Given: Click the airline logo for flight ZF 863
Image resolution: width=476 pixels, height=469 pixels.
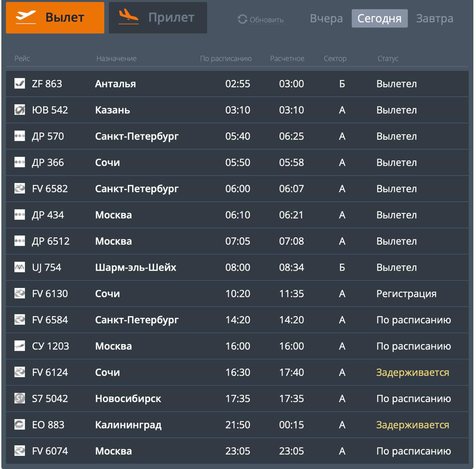Looking at the screenshot, I should 20,84.
